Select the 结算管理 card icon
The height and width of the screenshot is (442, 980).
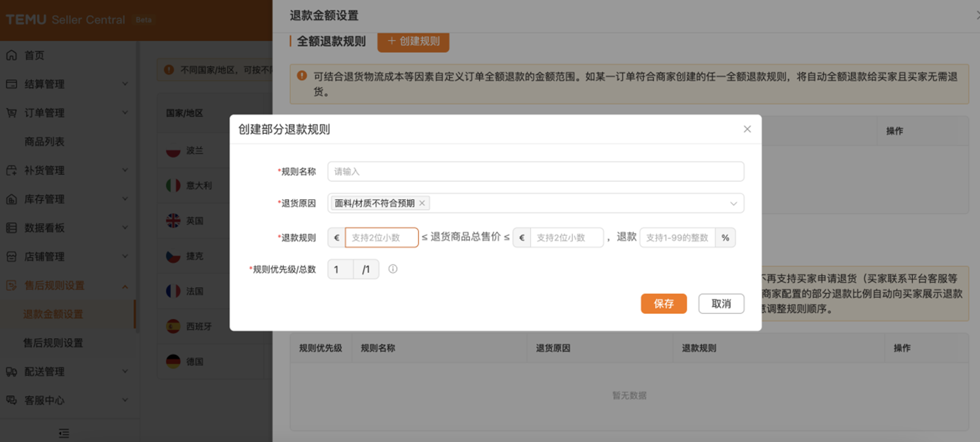(11, 84)
